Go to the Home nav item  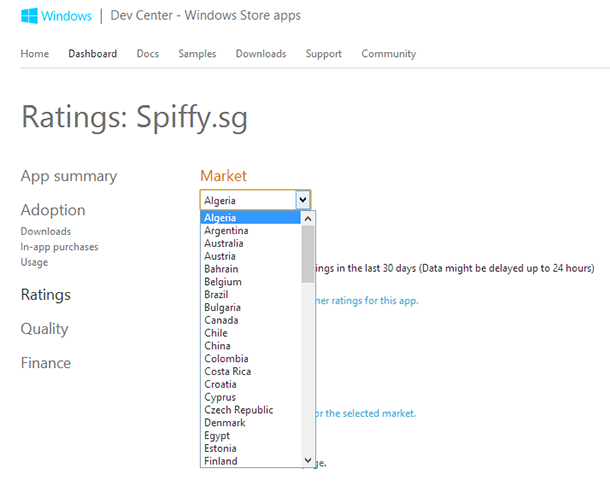coord(35,54)
